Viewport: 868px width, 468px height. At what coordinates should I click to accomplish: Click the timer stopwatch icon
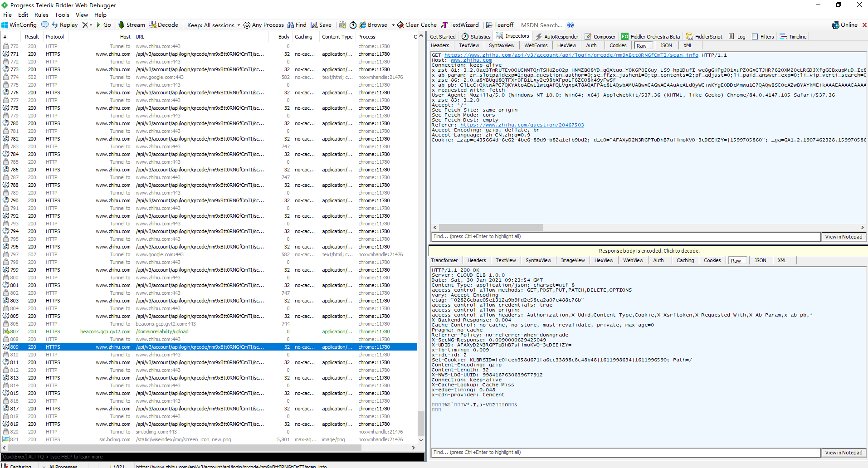(x=353, y=25)
